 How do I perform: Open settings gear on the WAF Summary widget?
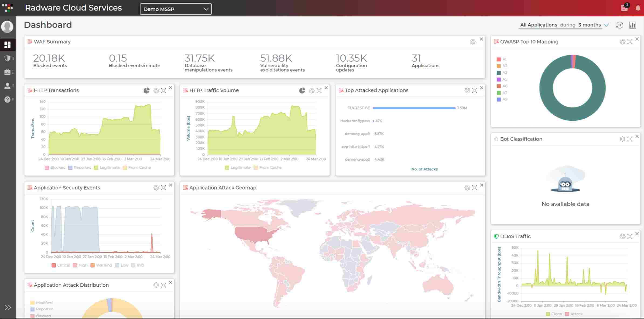472,42
